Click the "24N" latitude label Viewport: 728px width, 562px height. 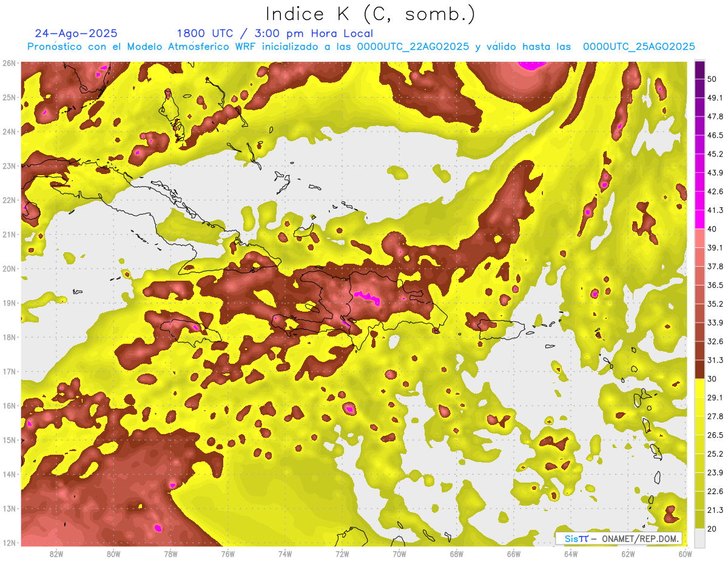[9, 132]
